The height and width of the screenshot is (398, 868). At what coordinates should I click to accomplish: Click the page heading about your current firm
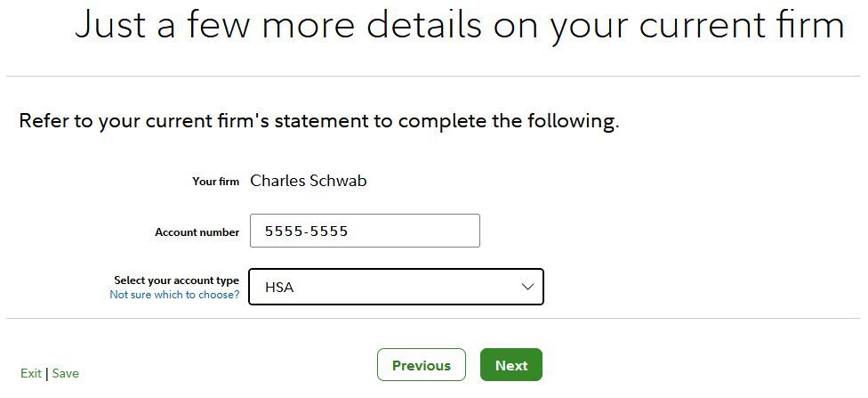tap(459, 25)
